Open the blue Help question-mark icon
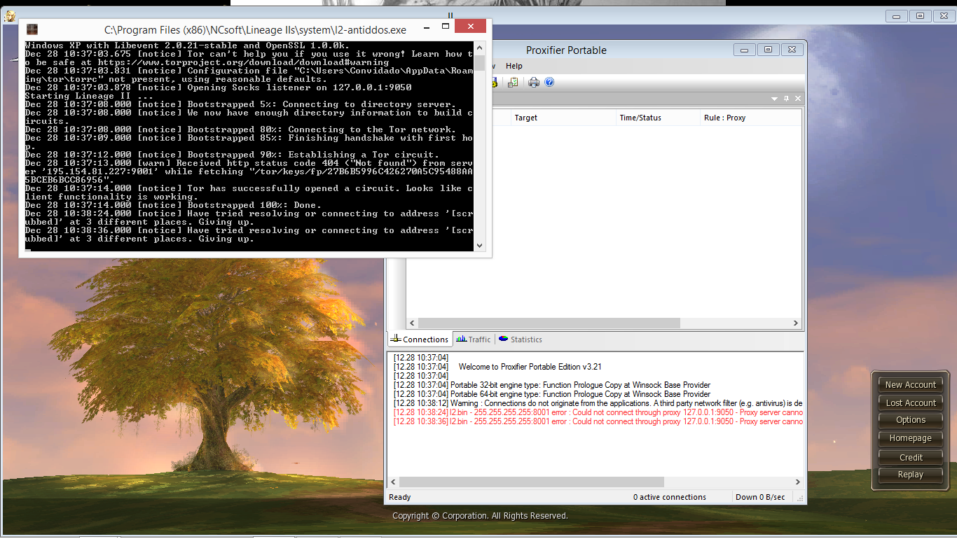 (x=549, y=83)
